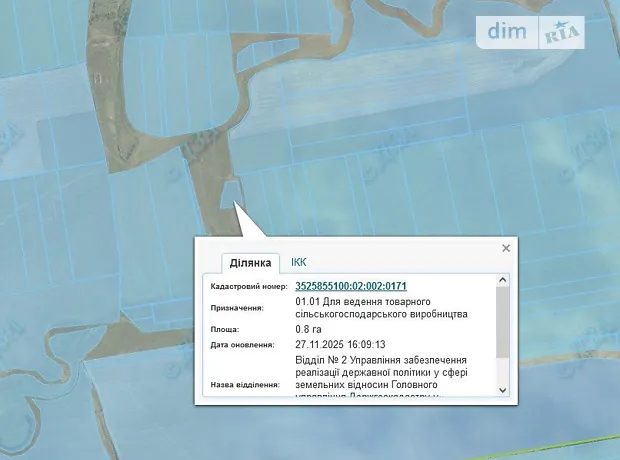Click the 01.01 purpose description text
620x460 pixels.
coord(381,307)
